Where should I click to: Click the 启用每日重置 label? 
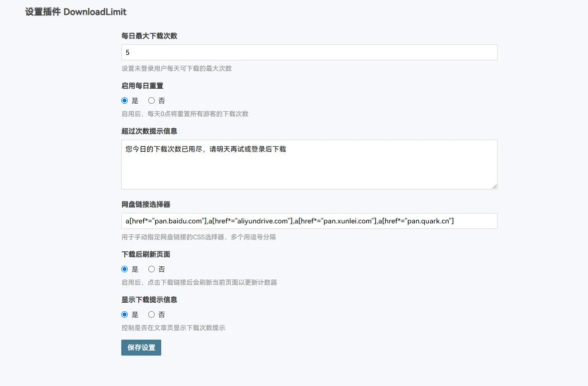point(142,86)
